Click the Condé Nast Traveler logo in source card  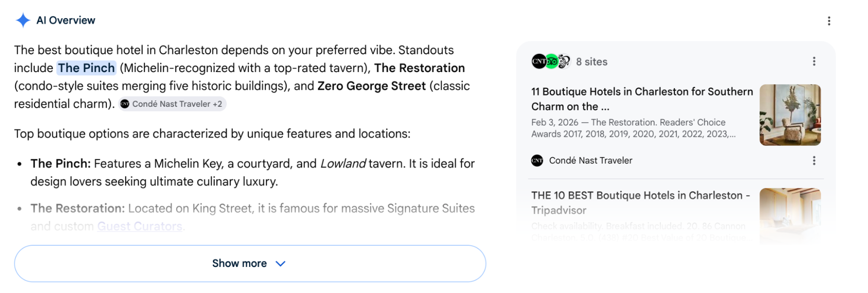point(537,161)
